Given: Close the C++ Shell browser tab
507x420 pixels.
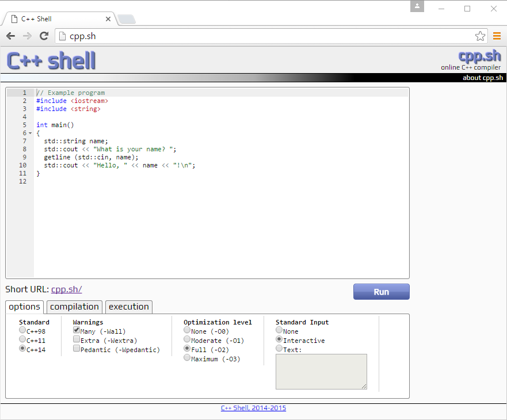Looking at the screenshot, I should [x=108, y=19].
